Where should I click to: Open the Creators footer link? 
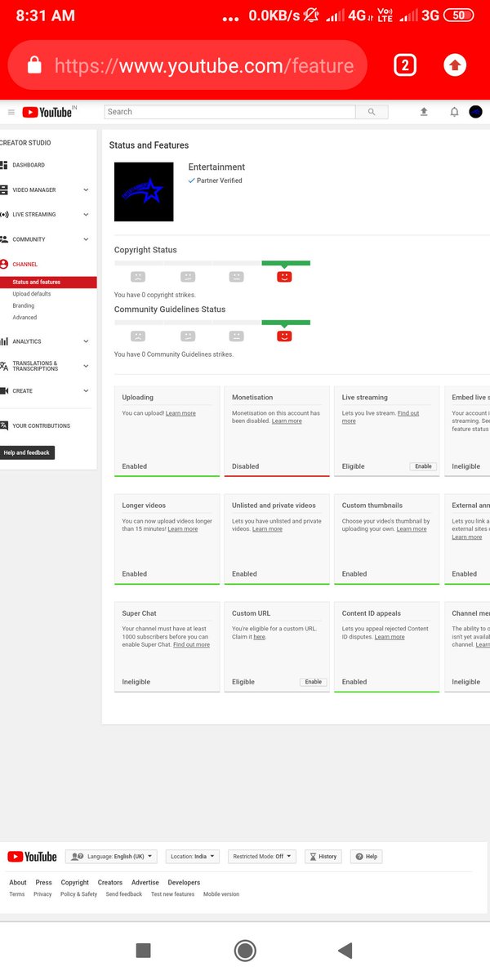(x=110, y=883)
